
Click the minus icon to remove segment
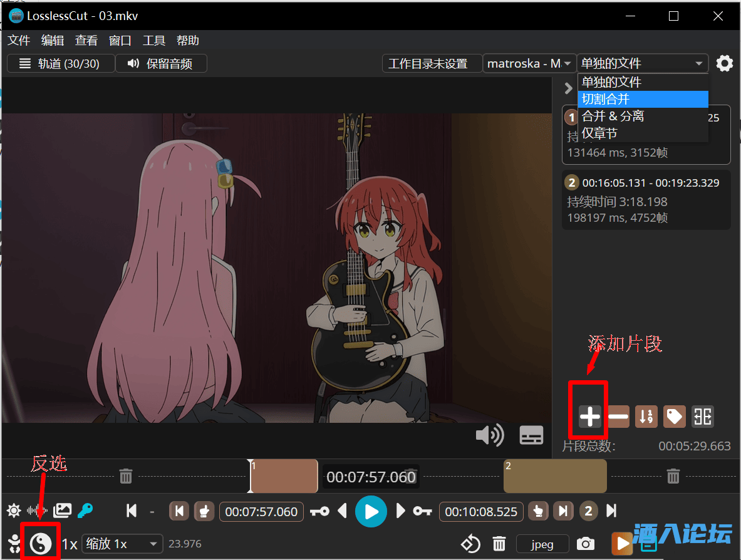pyautogui.click(x=618, y=417)
